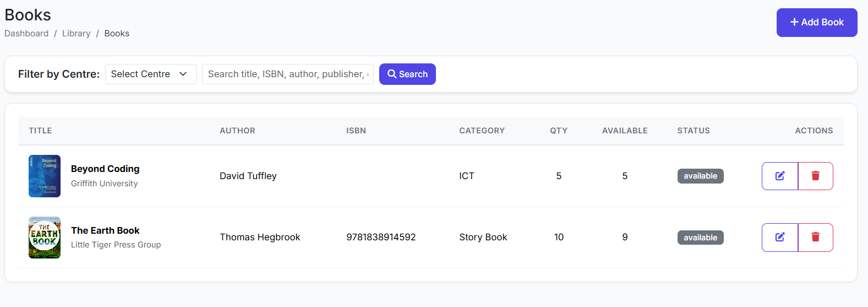868x307 pixels.
Task: Delete The Earth Book record
Action: pyautogui.click(x=816, y=238)
